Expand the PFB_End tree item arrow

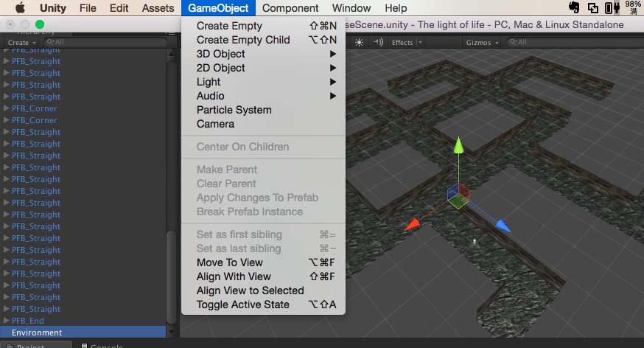6,320
